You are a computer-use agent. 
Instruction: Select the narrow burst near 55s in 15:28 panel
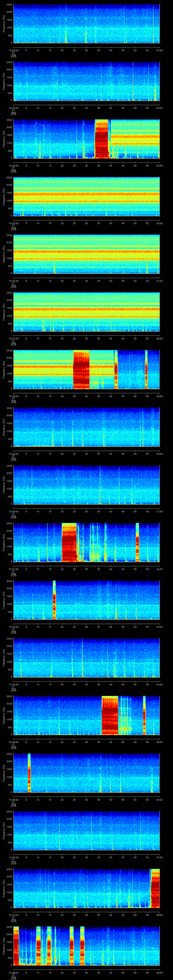(x=146, y=369)
